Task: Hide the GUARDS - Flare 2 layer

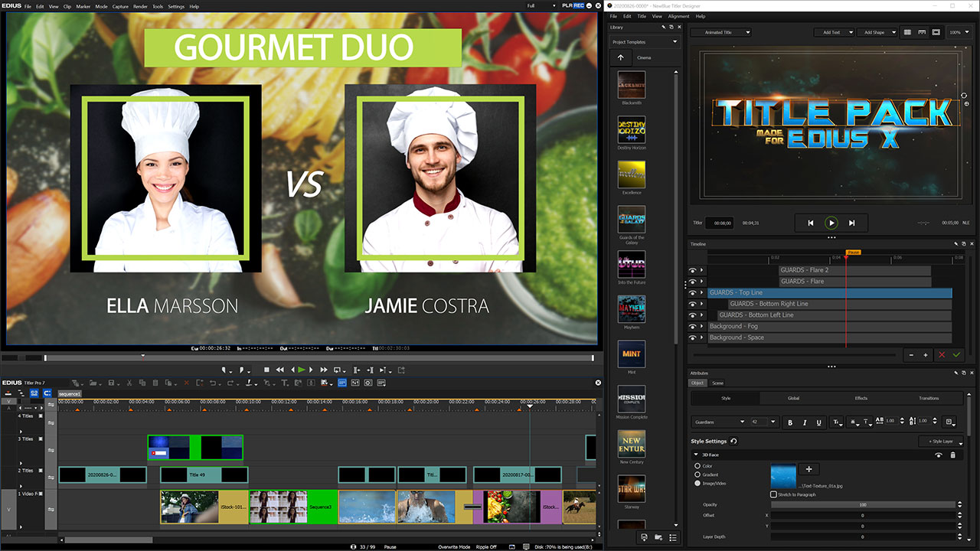Action: (x=693, y=270)
